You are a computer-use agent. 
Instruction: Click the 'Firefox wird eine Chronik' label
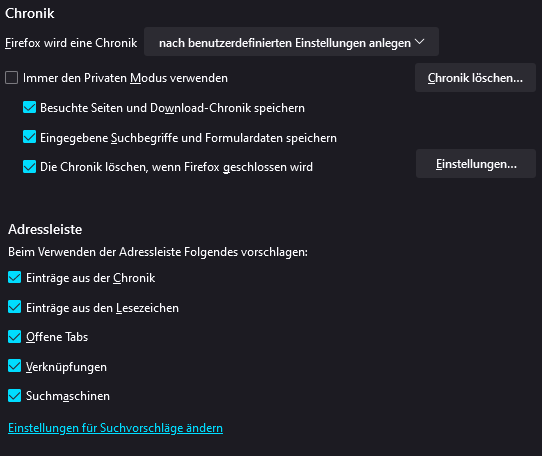tap(71, 43)
